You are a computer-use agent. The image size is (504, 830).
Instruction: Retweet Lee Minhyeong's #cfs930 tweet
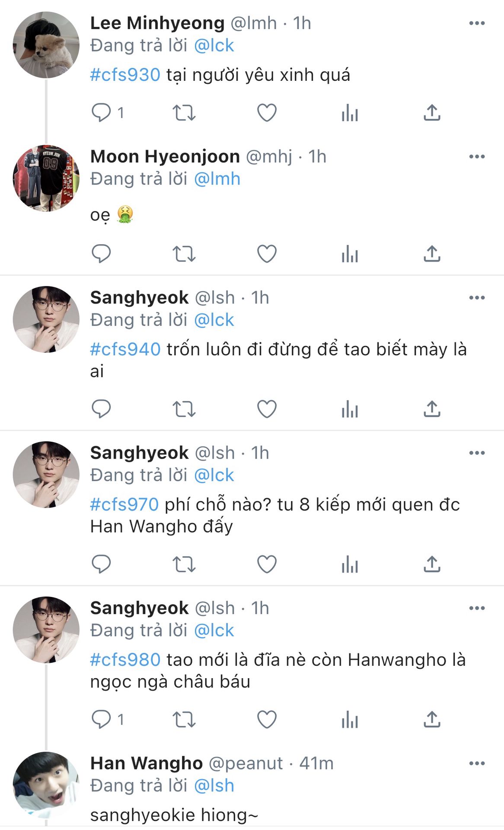[184, 113]
